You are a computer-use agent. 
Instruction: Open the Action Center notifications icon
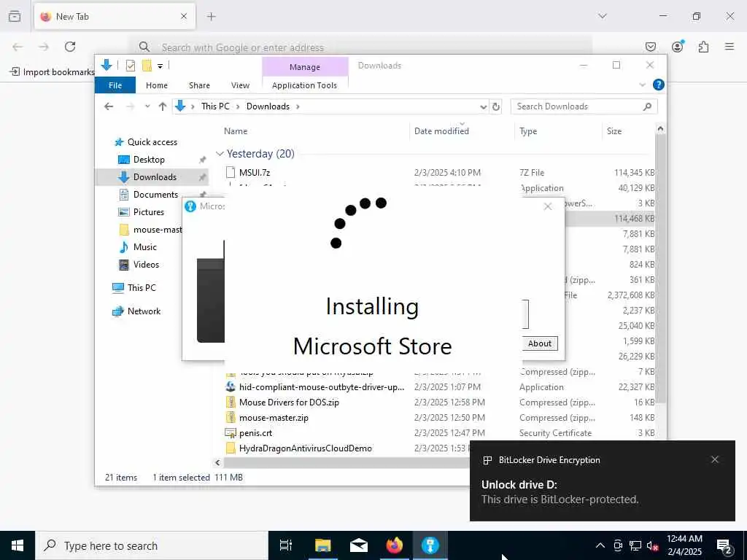(x=724, y=546)
